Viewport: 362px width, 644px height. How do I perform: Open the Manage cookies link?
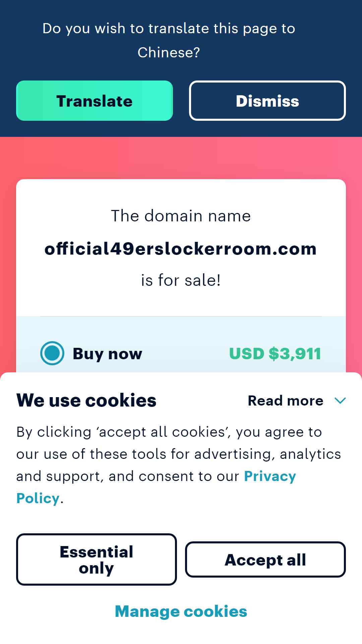(181, 611)
